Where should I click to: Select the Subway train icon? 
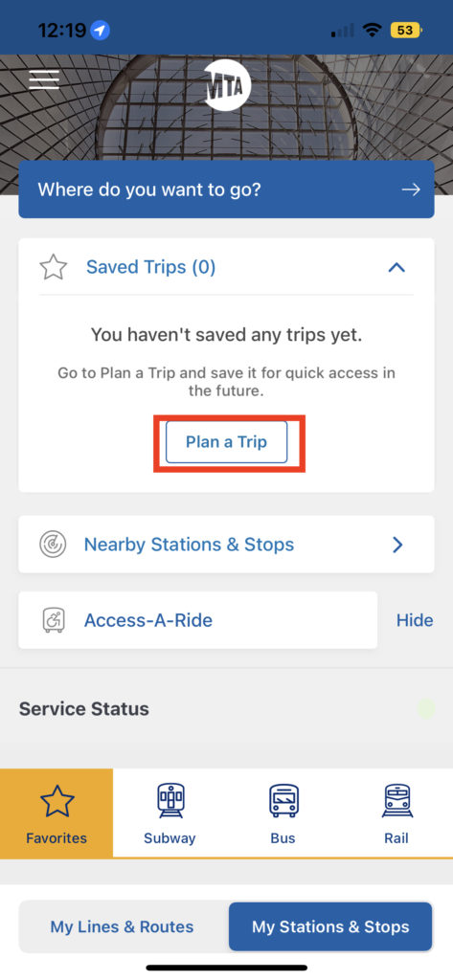170,801
